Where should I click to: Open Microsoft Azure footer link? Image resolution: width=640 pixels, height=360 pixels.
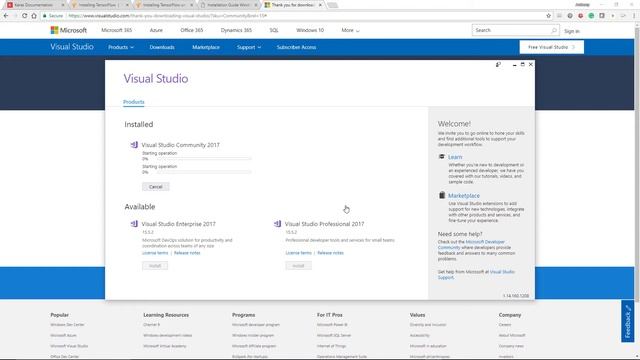pos(63,335)
